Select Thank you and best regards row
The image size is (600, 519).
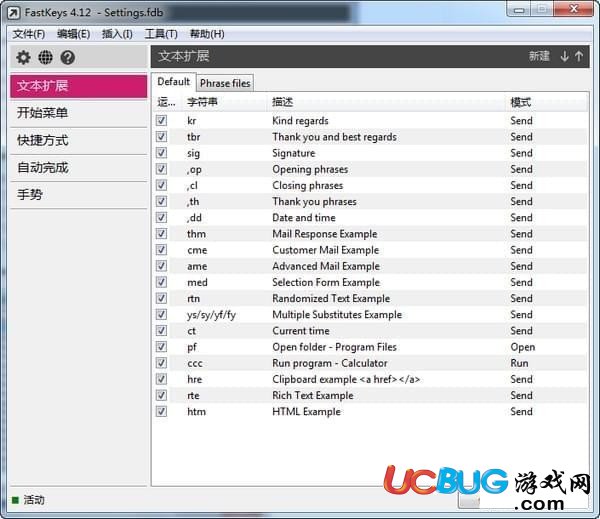coord(370,137)
